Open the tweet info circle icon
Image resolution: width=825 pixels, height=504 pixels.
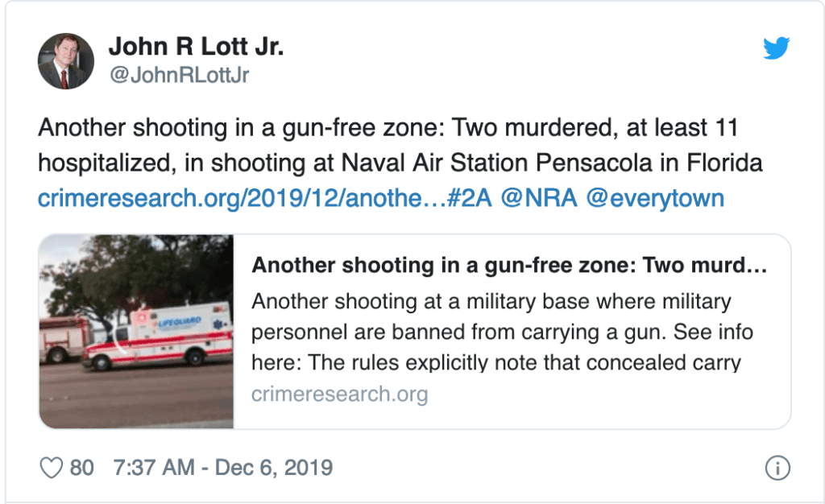(777, 469)
